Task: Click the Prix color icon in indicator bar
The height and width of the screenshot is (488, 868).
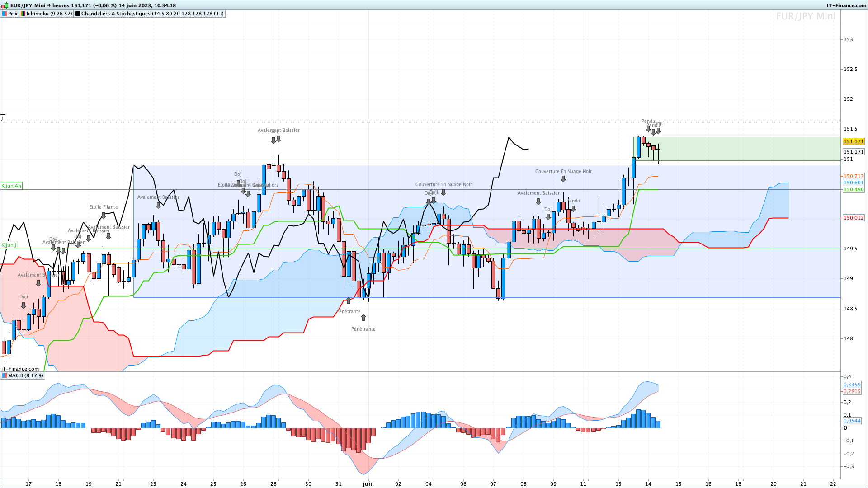Action: click(x=5, y=14)
